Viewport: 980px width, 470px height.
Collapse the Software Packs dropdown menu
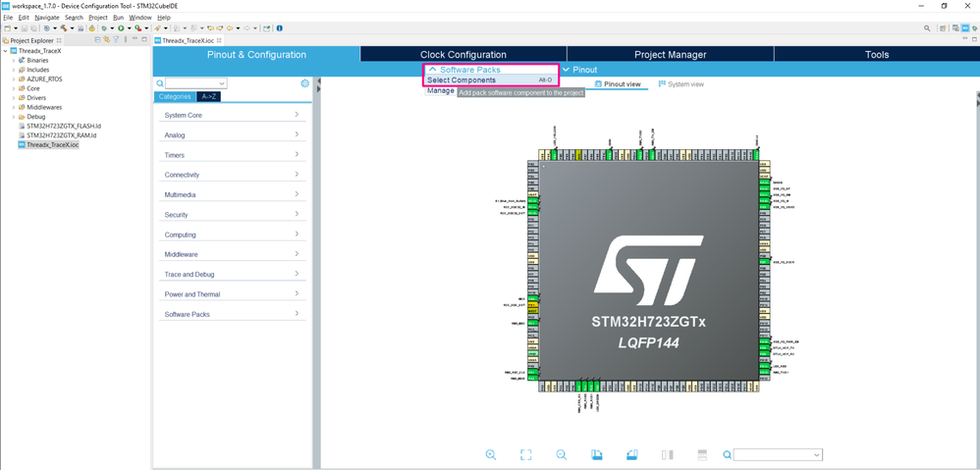point(464,70)
